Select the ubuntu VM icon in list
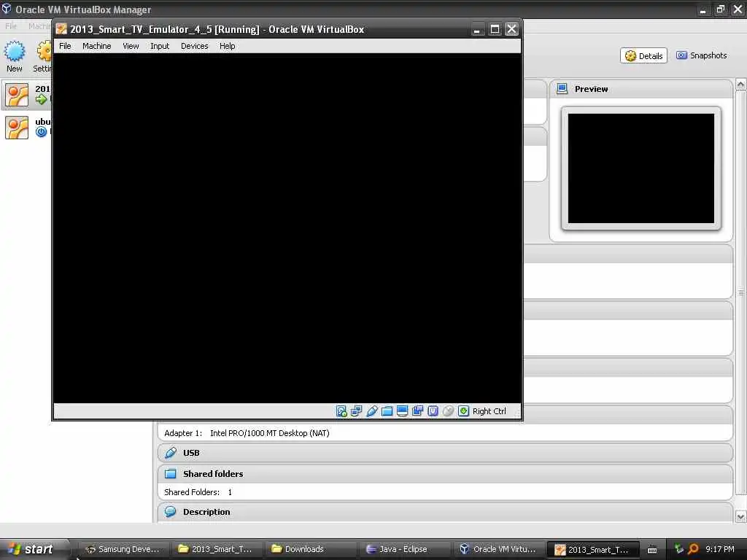Screen dimensions: 747x560 coord(17,128)
